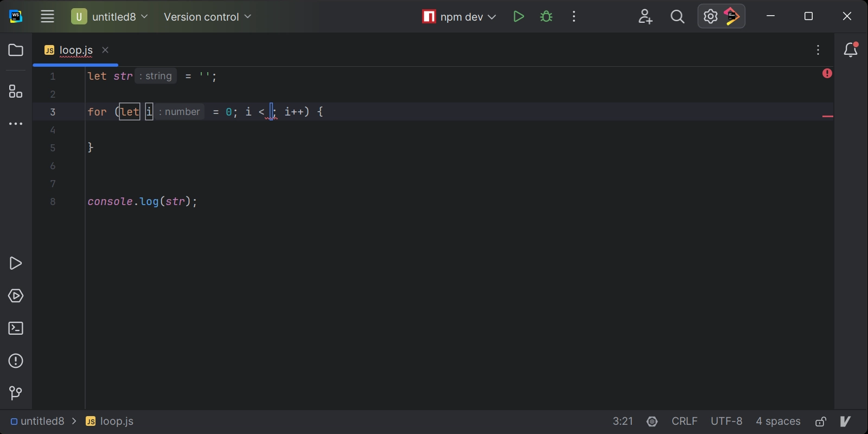Click the status bar checkmark inspection icon
Screen dimensions: 868x434
(x=845, y=421)
